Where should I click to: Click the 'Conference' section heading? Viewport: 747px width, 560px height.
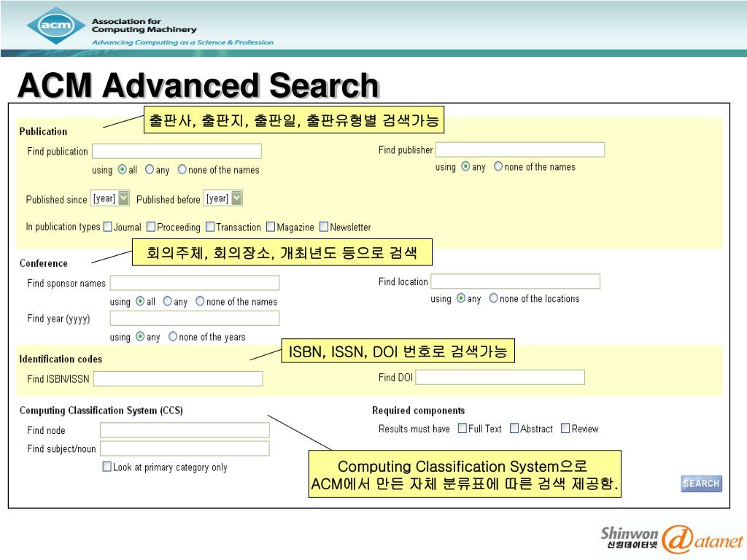point(43,263)
